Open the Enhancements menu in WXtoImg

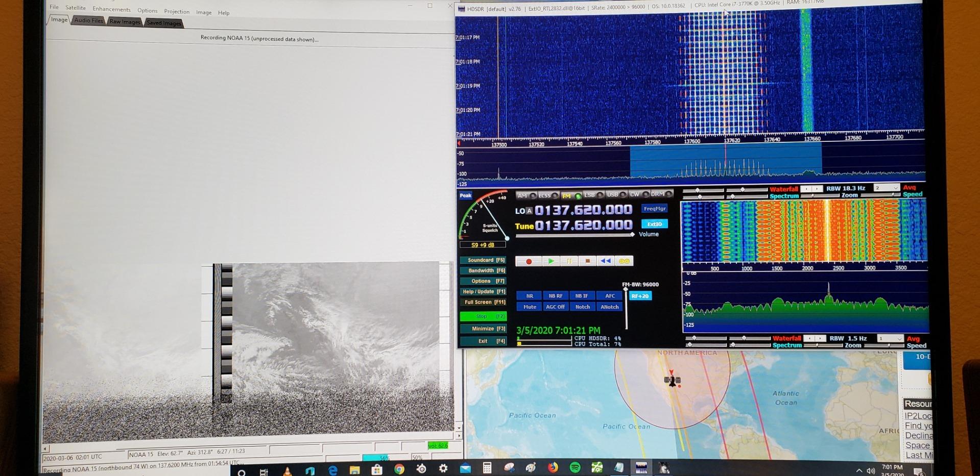(111, 9)
